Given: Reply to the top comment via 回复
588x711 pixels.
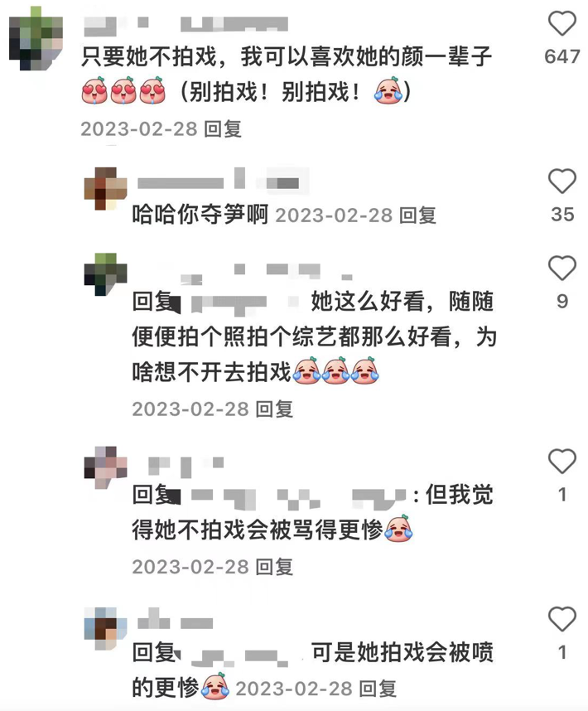Looking at the screenshot, I should pos(223,129).
